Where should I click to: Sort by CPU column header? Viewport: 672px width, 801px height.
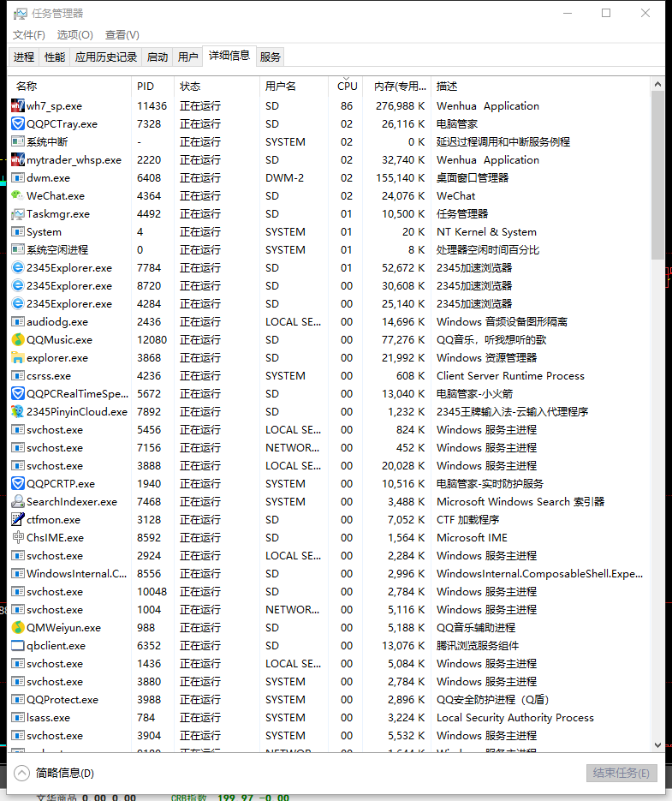pyautogui.click(x=347, y=86)
